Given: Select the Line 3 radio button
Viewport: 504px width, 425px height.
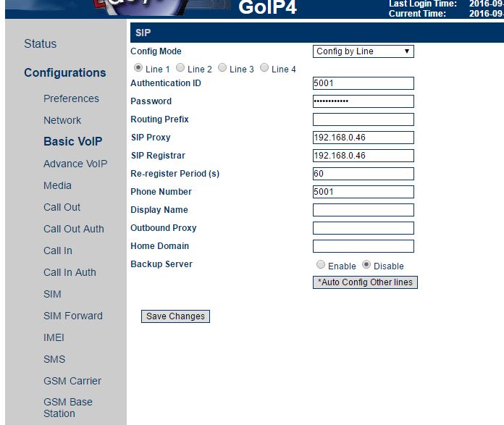Looking at the screenshot, I should tap(222, 69).
